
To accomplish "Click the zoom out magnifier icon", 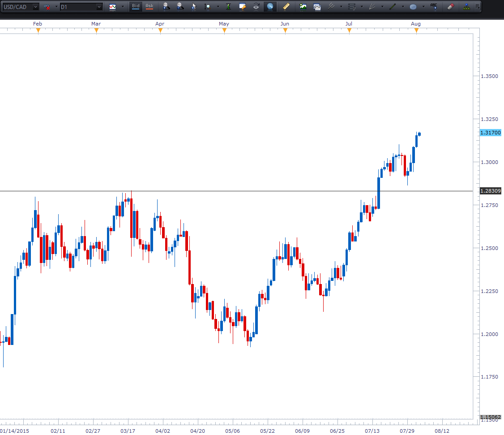I will (x=179, y=7).
